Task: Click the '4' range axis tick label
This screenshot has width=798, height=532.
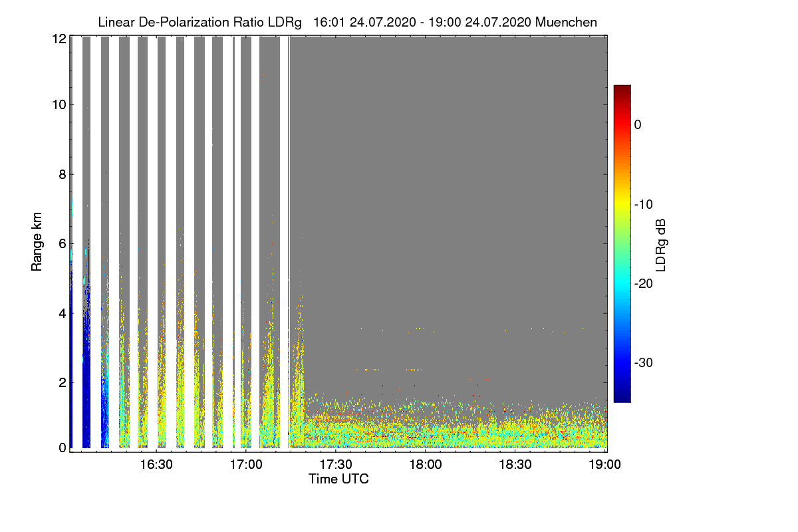Action: coord(62,313)
